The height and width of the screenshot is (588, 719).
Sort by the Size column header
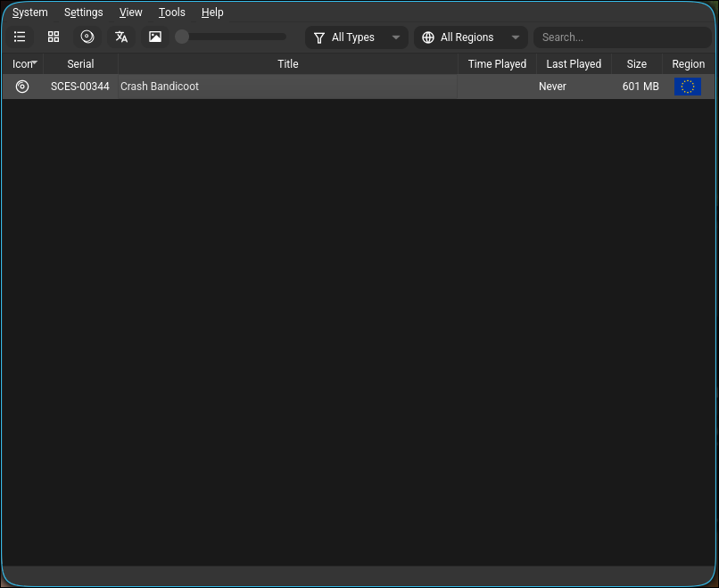tap(637, 64)
